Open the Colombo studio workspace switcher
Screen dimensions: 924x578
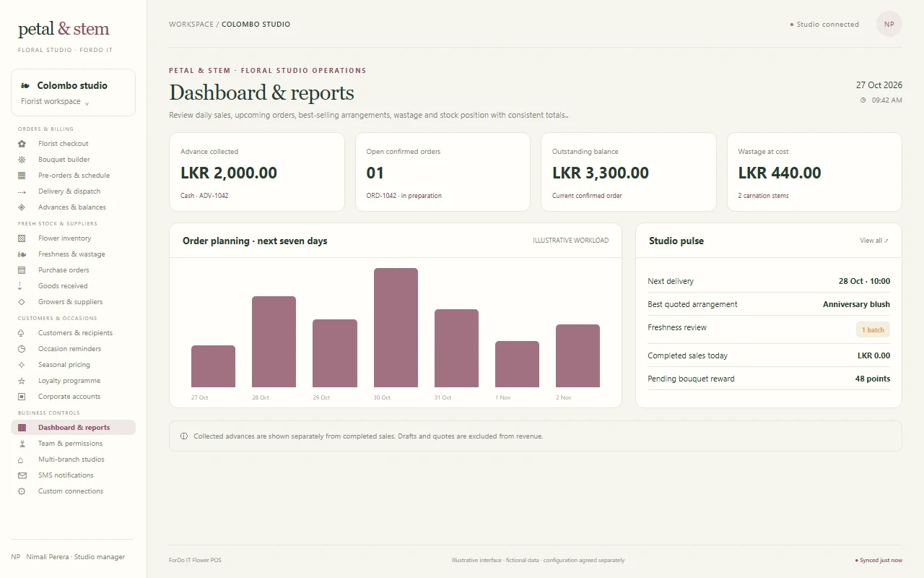tap(73, 92)
